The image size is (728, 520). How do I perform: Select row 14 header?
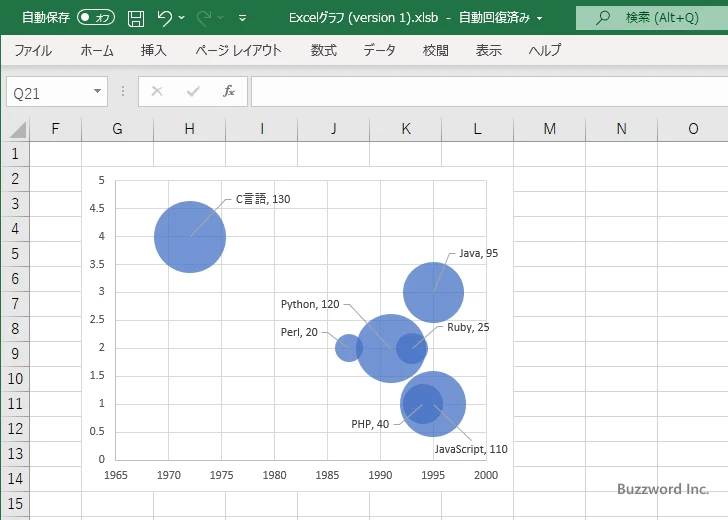point(15,478)
